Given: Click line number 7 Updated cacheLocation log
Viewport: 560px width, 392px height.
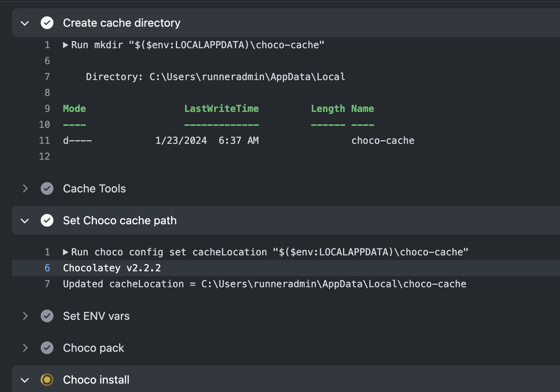Looking at the screenshot, I should point(47,284).
